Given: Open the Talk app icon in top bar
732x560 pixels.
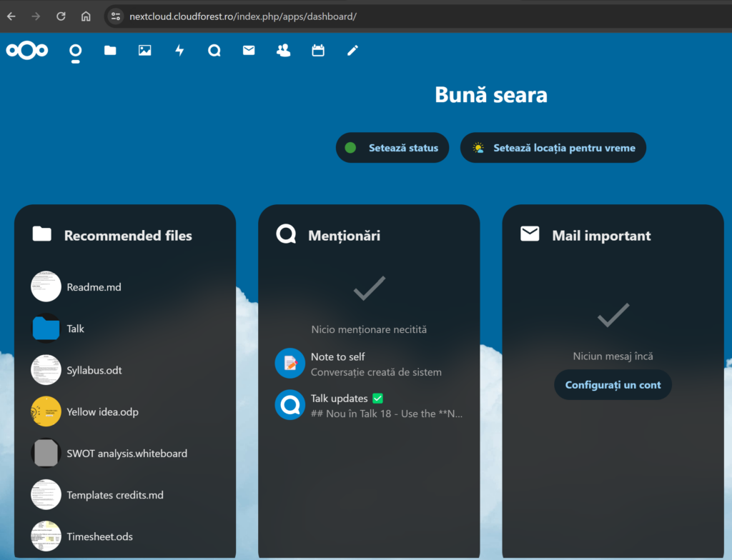Looking at the screenshot, I should pos(214,51).
